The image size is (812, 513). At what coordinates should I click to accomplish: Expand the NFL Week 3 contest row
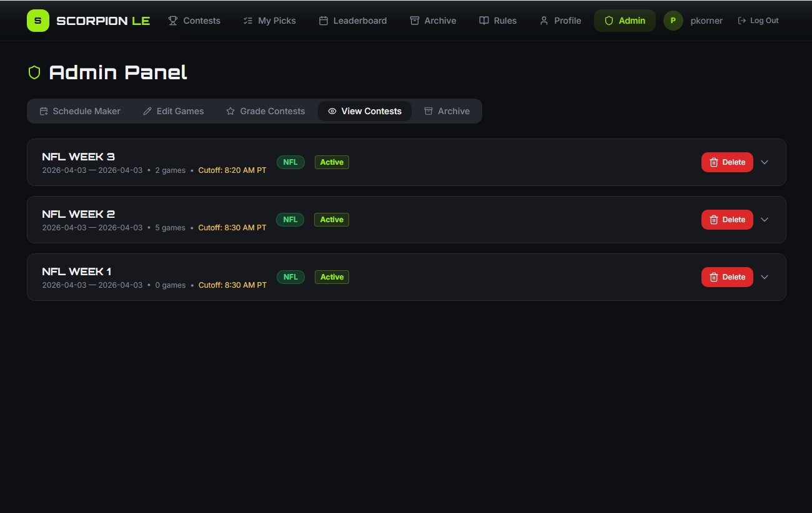click(765, 162)
